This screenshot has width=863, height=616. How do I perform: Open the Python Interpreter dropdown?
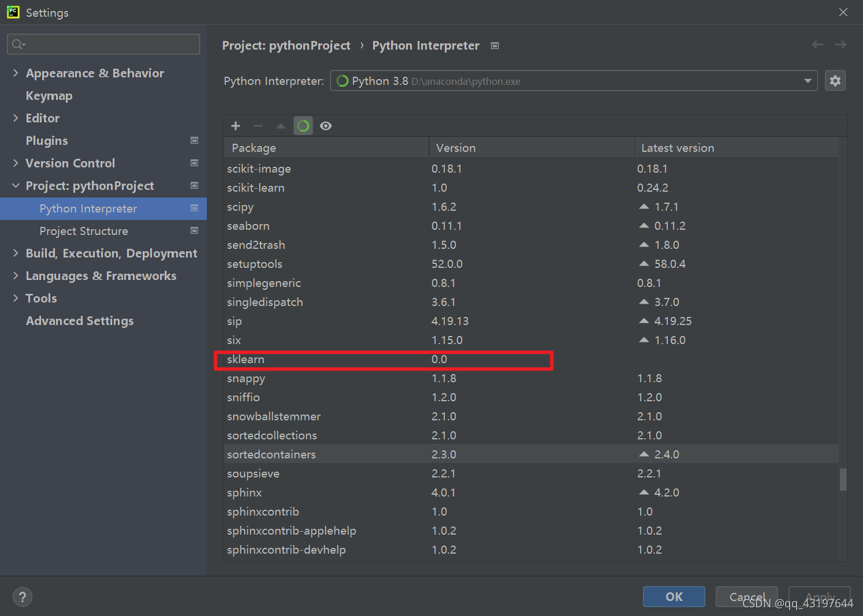574,81
